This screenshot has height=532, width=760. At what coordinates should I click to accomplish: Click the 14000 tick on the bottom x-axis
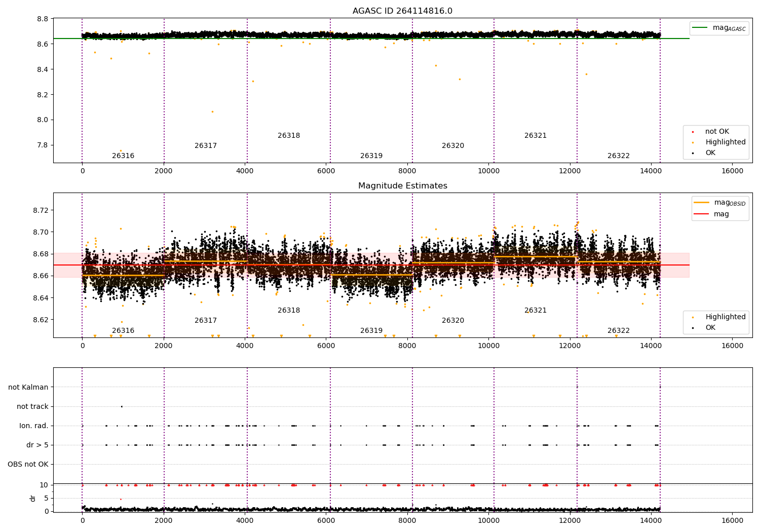point(651,520)
